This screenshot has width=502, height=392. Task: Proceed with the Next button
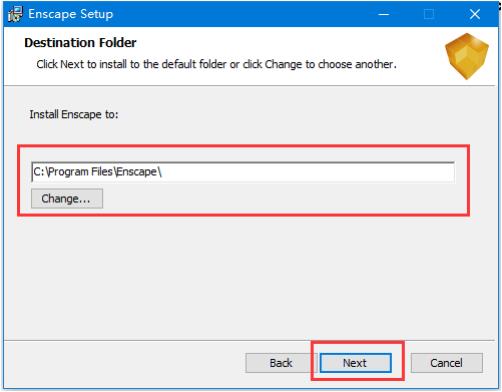356,363
